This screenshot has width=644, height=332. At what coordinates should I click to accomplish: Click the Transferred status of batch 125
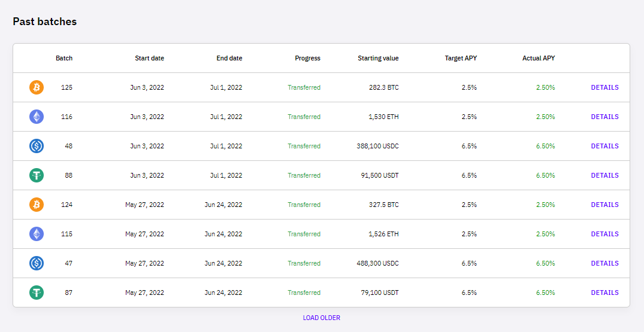tap(304, 87)
